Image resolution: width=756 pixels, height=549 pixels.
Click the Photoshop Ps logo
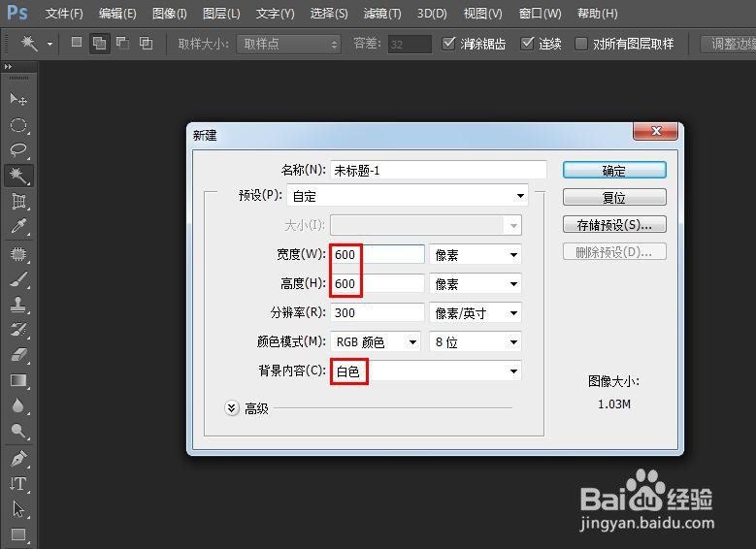point(17,13)
